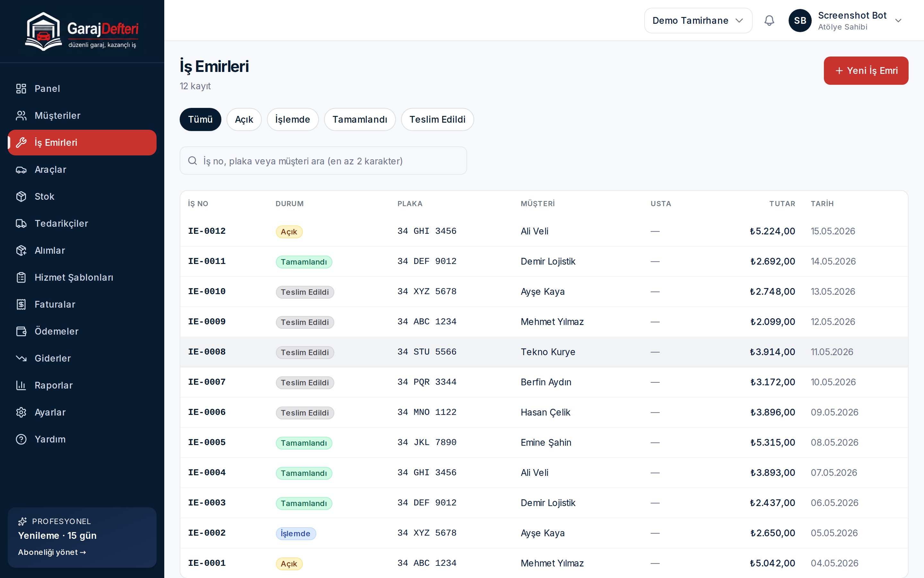This screenshot has width=924, height=578.
Task: Click the Yenileme · 15 gün subscription card
Action: (82, 538)
